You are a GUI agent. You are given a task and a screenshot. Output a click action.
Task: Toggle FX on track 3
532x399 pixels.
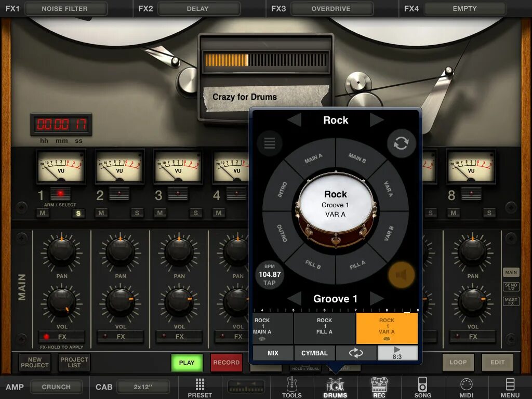[179, 337]
